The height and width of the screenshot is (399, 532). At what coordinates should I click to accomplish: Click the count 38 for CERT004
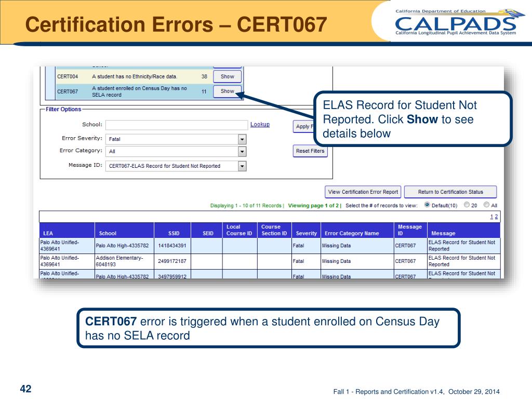coord(204,77)
